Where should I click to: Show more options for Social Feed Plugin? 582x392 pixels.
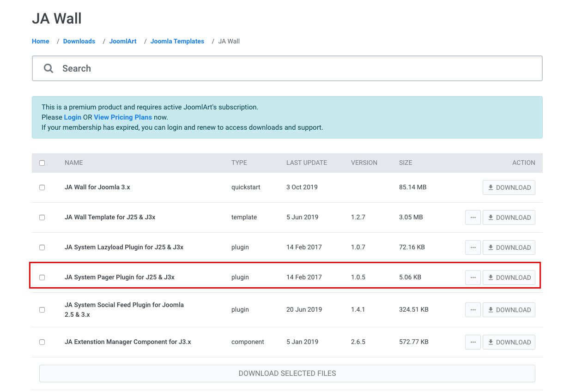click(473, 310)
